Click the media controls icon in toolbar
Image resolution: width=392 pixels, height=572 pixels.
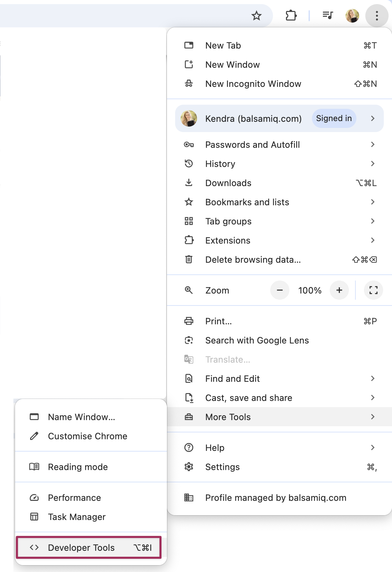[328, 15]
